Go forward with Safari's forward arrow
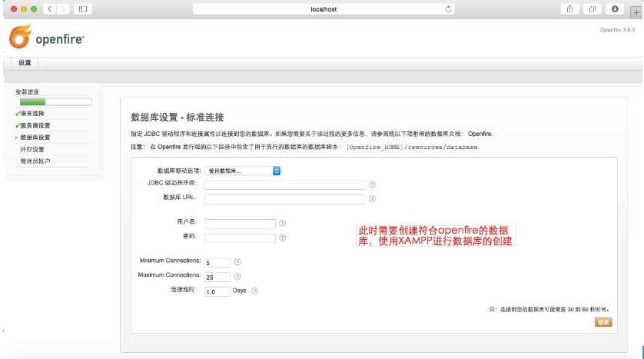This screenshot has width=644, height=359. coord(63,9)
